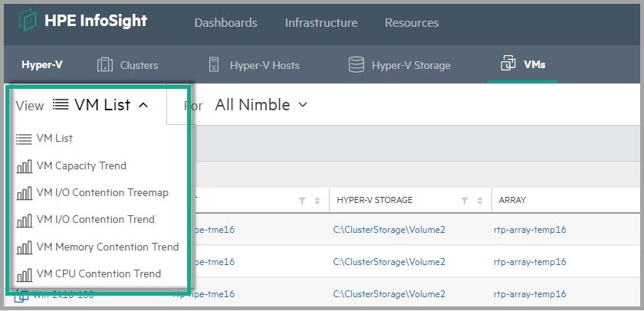Open third row rtp-array-temp16 link
The width and height of the screenshot is (644, 311).
pos(530,294)
